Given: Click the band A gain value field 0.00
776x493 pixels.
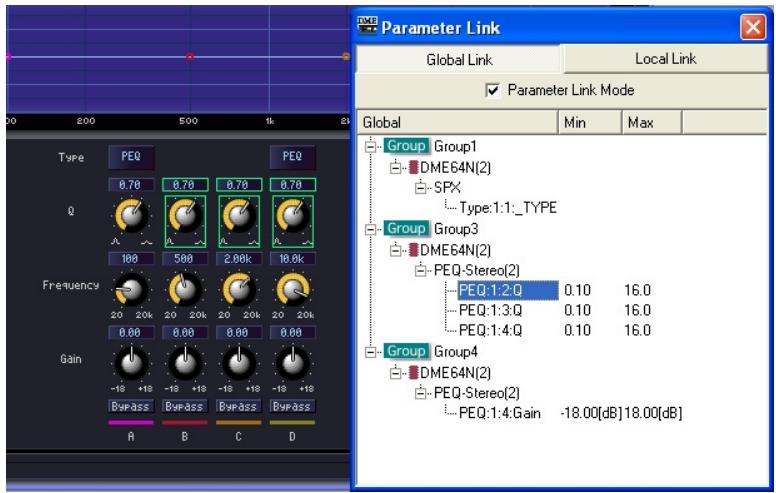Looking at the screenshot, I should click(x=131, y=333).
